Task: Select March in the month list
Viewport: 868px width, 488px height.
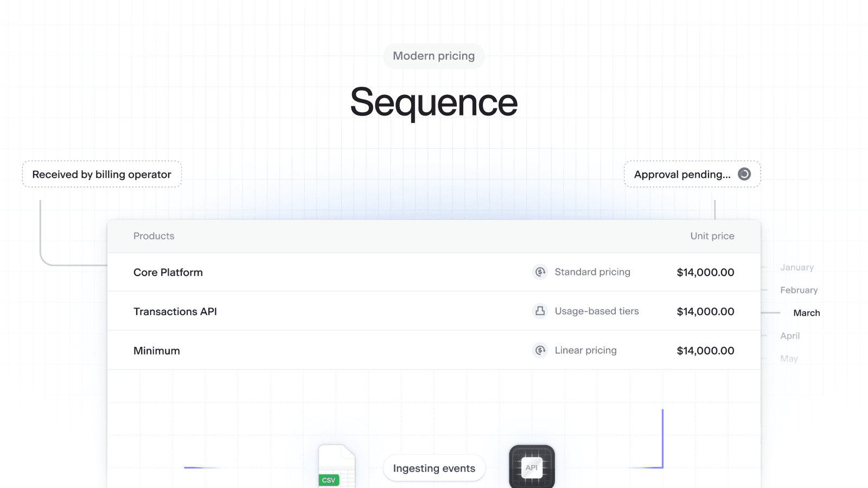Action: tap(807, 313)
